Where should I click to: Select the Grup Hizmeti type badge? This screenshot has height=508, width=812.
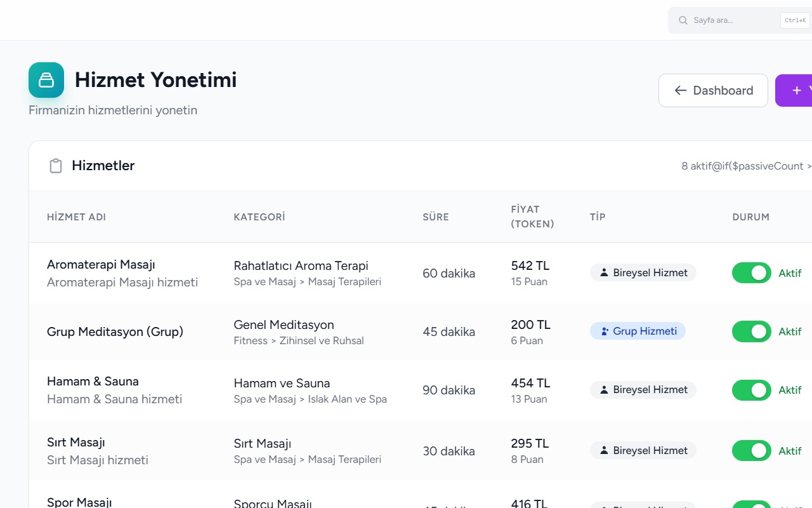pyautogui.click(x=638, y=331)
